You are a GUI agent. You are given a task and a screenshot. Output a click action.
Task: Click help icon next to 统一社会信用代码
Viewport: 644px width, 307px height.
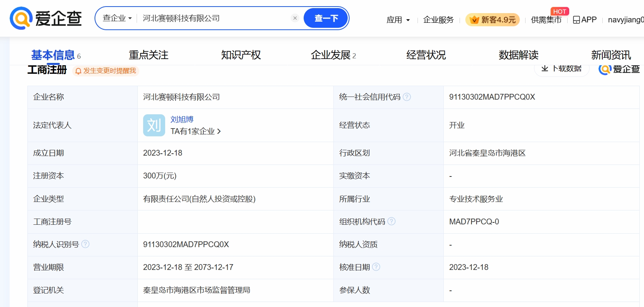[x=407, y=97]
